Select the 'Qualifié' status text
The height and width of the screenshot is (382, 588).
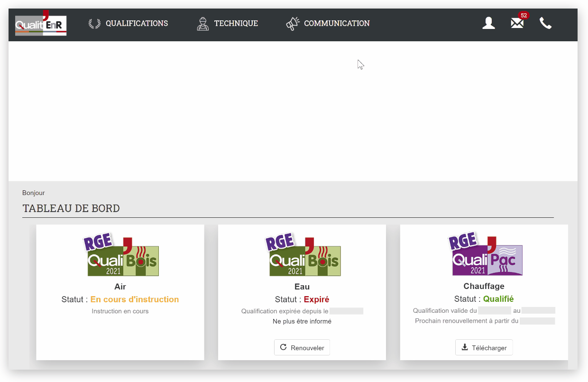(498, 299)
